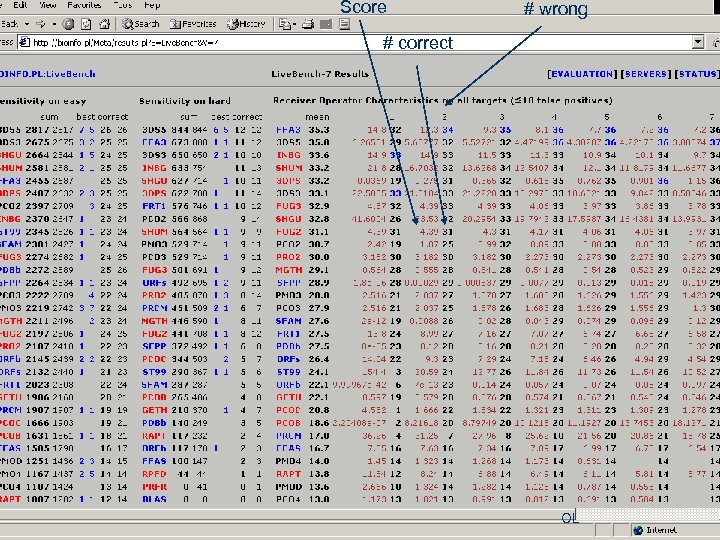720x540 pixels.
Task: Open FRT1 in the Sensitivity on hard list
Action: [154, 206]
